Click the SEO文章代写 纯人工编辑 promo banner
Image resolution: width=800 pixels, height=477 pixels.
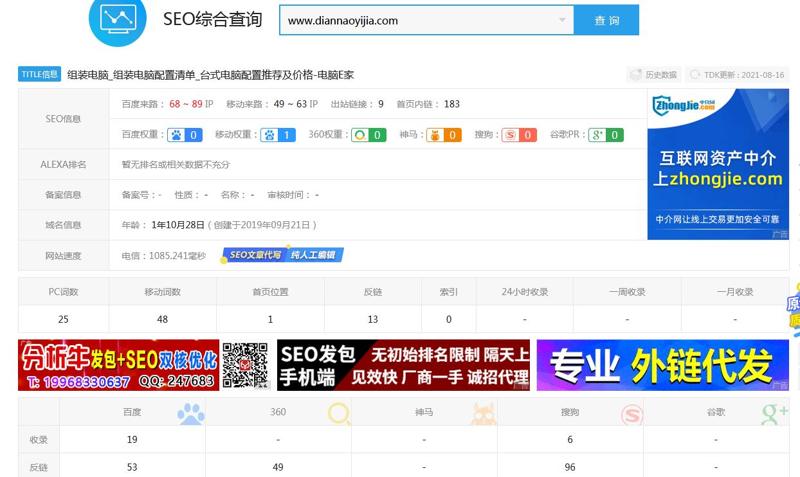point(283,255)
